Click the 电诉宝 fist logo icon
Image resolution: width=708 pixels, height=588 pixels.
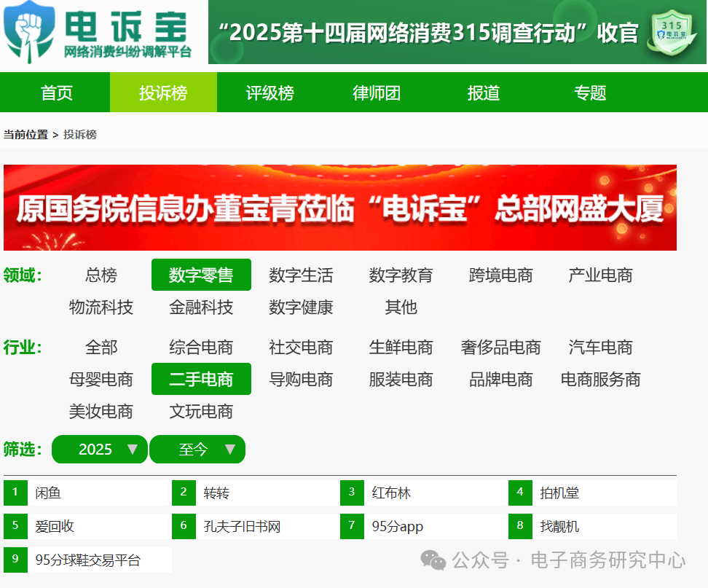click(x=30, y=31)
